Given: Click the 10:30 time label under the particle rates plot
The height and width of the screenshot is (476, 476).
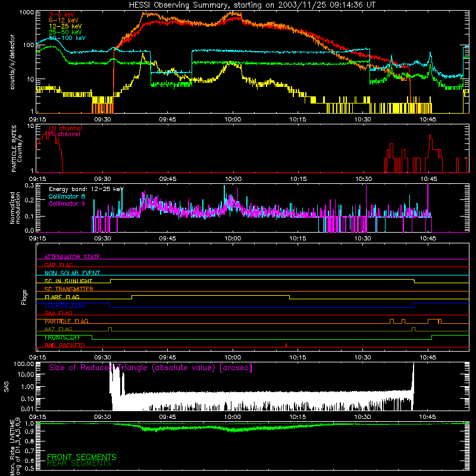Looking at the screenshot, I should 364,179.
